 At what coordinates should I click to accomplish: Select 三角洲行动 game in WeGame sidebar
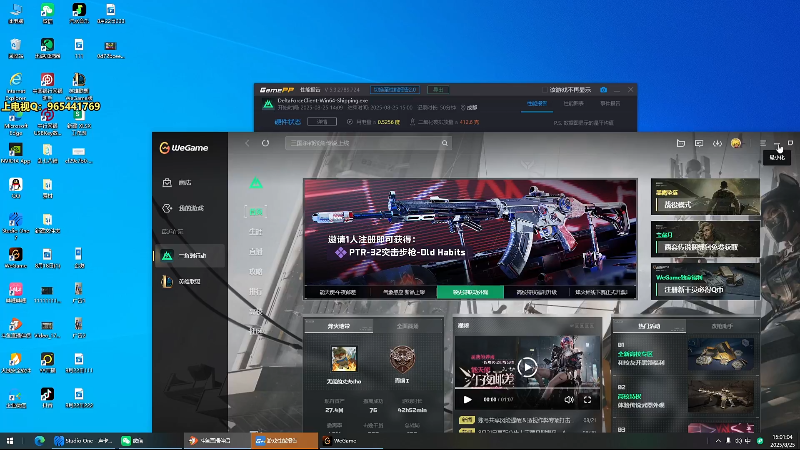pyautogui.click(x=190, y=256)
